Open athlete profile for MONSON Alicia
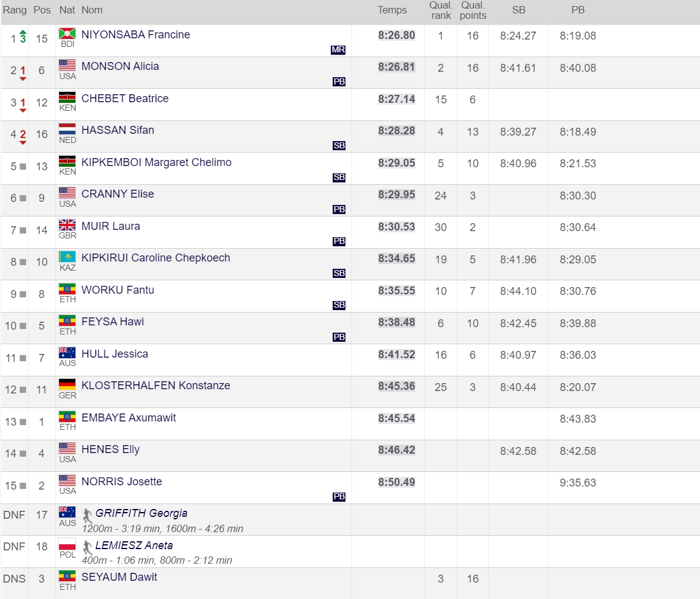Image resolution: width=700 pixels, height=599 pixels. [x=120, y=66]
